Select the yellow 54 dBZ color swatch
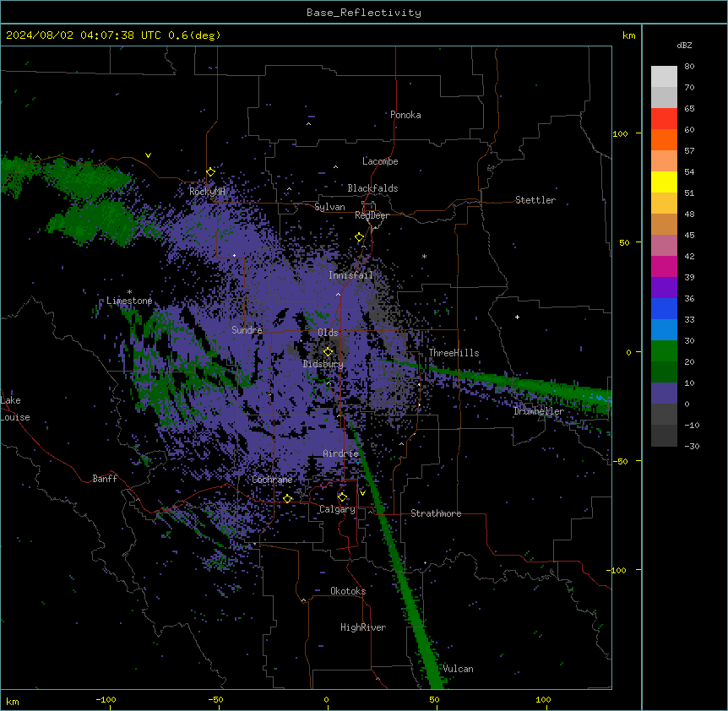The height and width of the screenshot is (711, 728). (x=664, y=182)
